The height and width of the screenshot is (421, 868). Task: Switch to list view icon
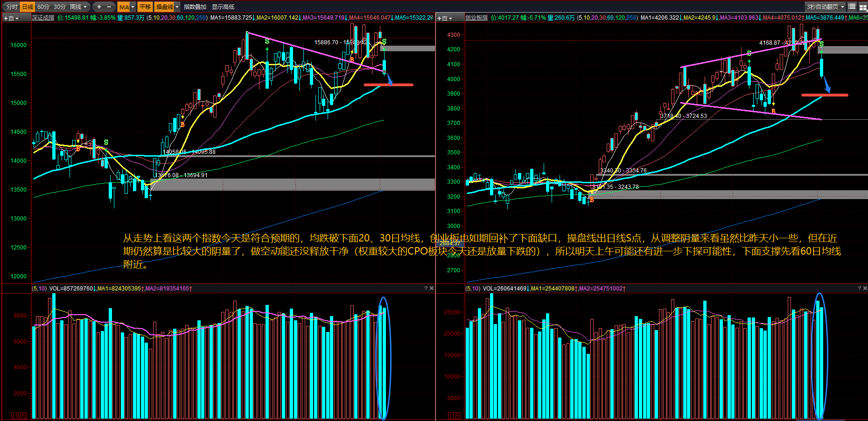(x=852, y=7)
